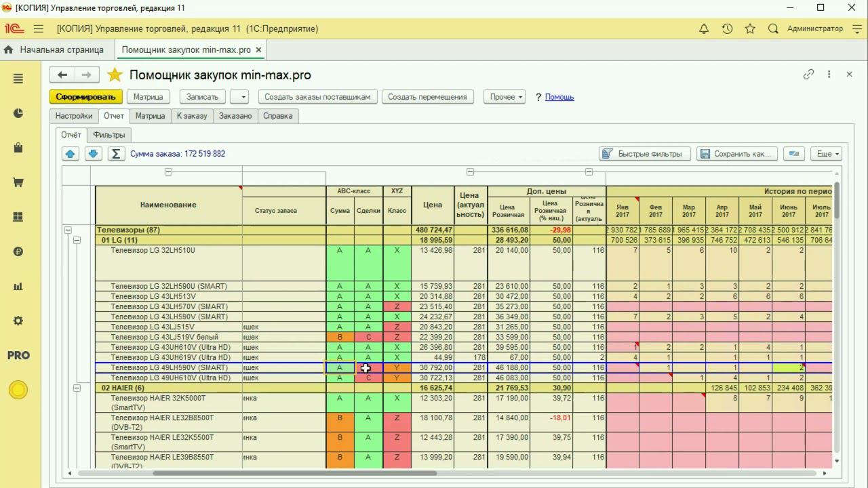Copy link with the chain icon

pyautogui.click(x=808, y=75)
